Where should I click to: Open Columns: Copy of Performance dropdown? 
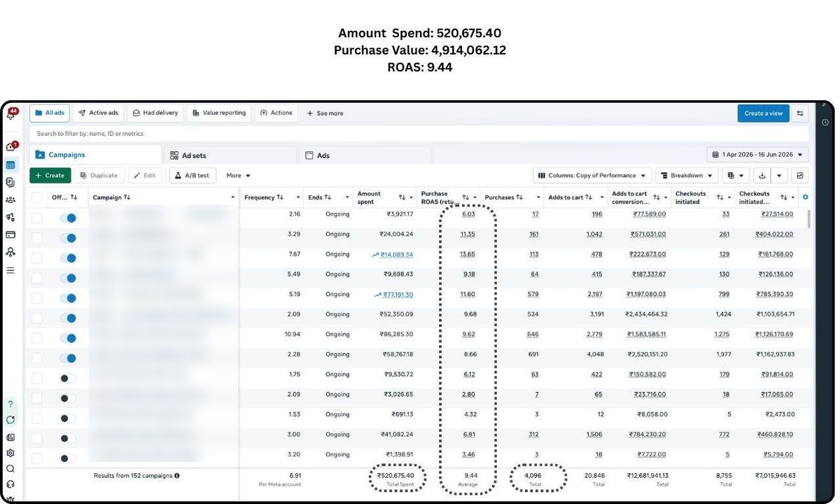pyautogui.click(x=592, y=176)
